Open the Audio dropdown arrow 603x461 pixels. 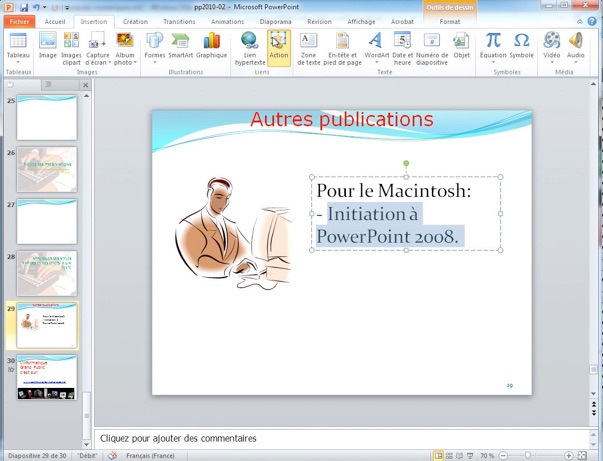click(x=575, y=62)
